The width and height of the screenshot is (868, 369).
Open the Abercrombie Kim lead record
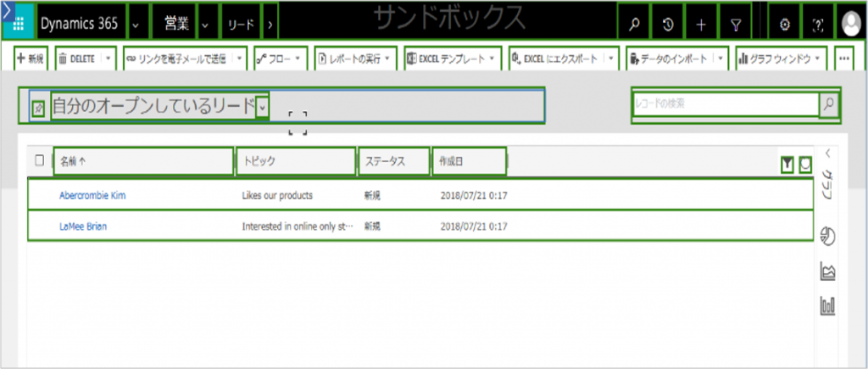pos(92,195)
